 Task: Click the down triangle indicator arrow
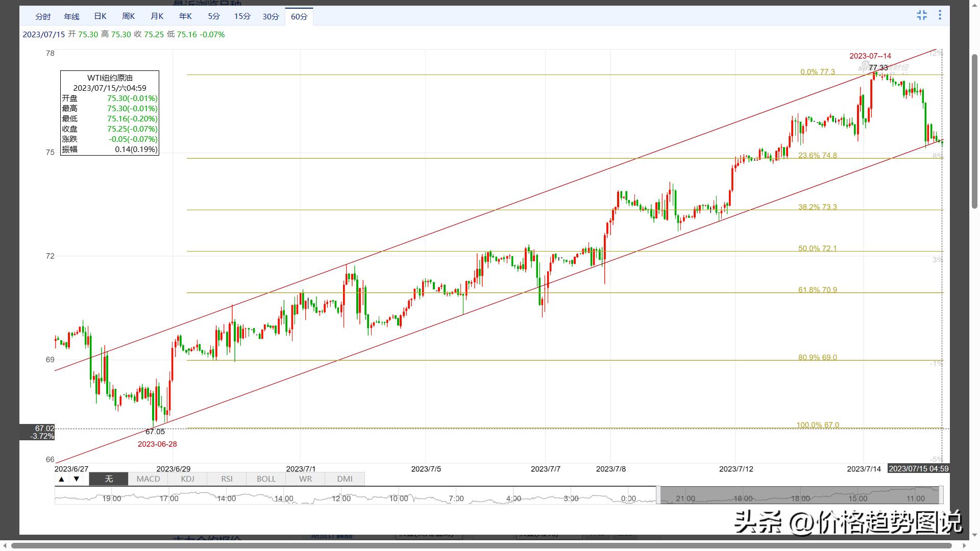pos(77,479)
